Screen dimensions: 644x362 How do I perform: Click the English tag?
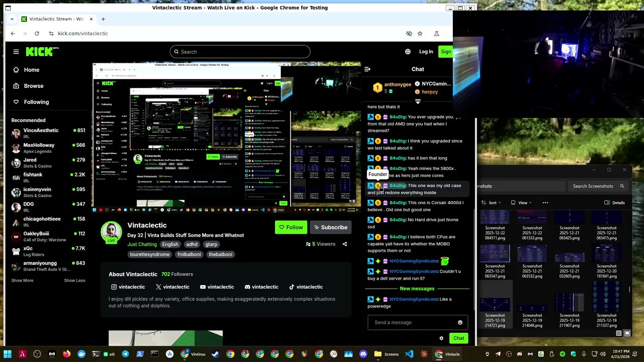coord(170,244)
